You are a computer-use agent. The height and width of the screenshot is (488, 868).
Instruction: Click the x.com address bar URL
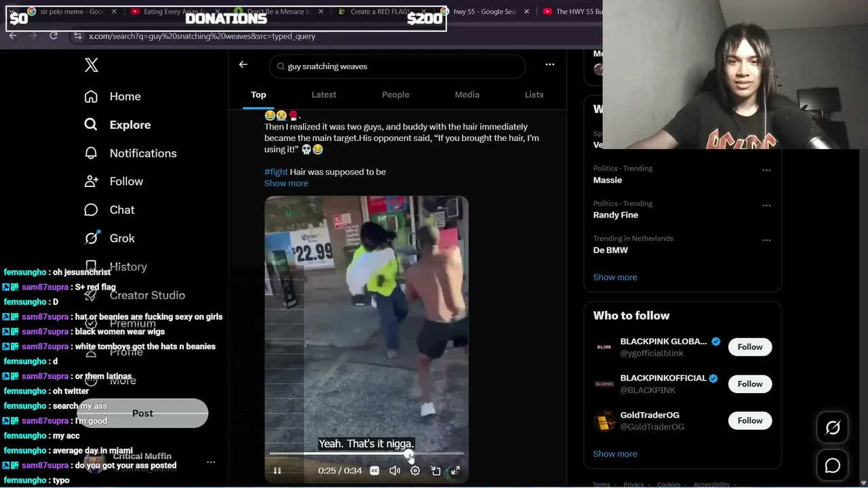click(202, 36)
